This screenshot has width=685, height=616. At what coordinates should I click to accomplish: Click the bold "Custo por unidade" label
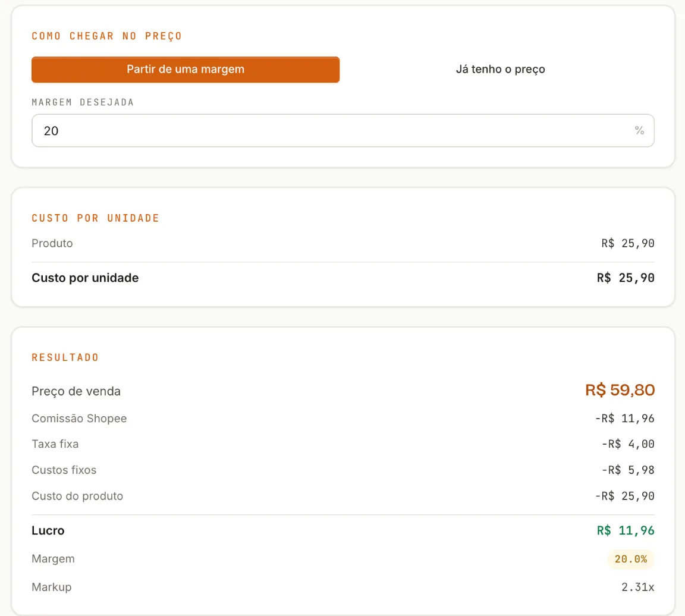(85, 278)
